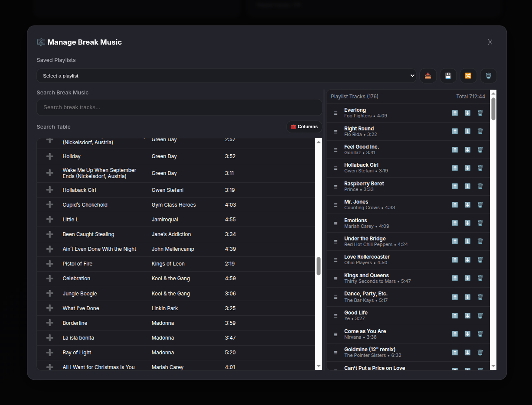Open the Columns chooser
The height and width of the screenshot is (405, 532).
tap(304, 126)
